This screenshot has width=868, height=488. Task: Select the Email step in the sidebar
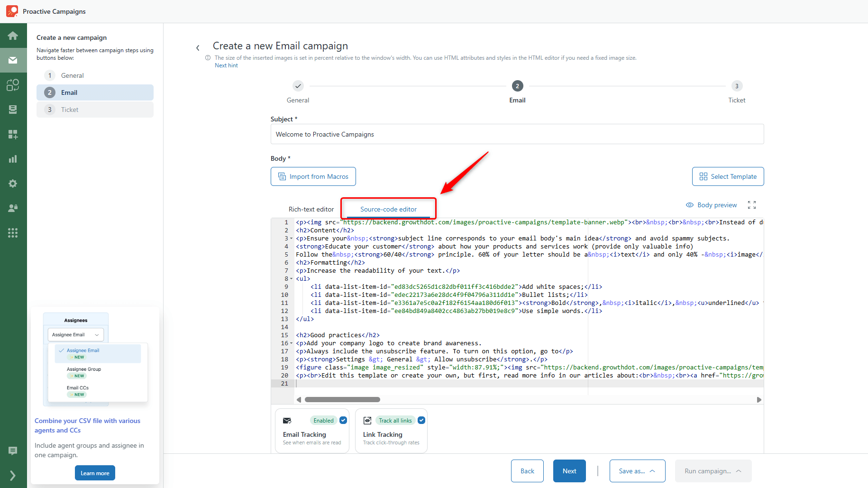(x=95, y=92)
